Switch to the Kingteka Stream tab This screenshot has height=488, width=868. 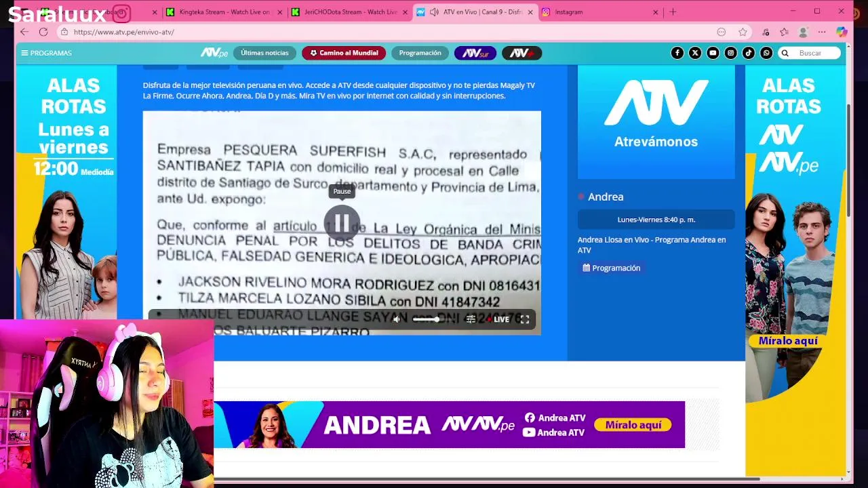pos(224,12)
